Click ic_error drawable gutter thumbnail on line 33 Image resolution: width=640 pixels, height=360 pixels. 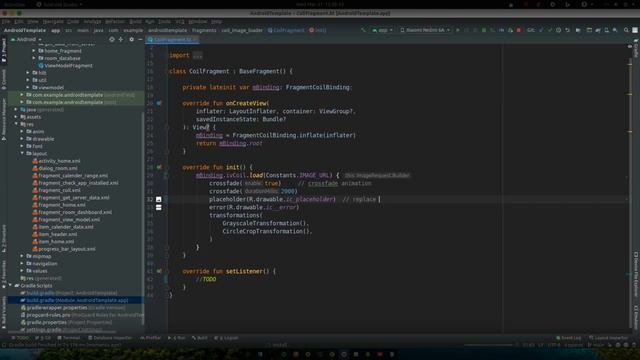[x=159, y=207]
